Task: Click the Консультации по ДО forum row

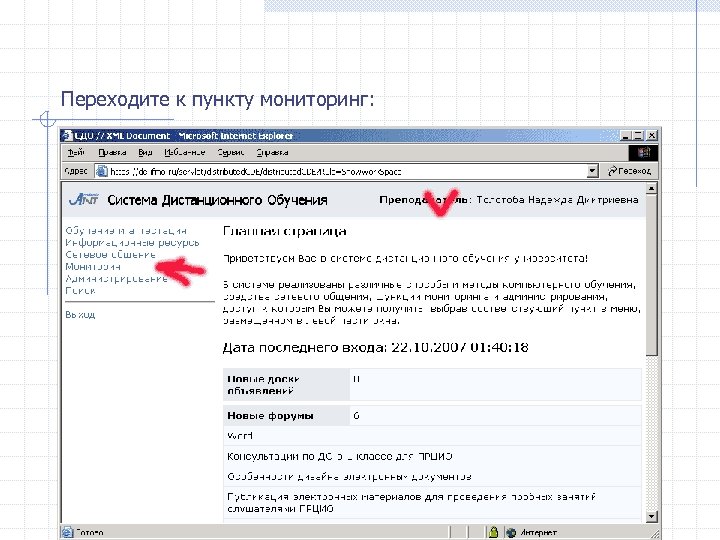Action: pyautogui.click(x=432, y=456)
